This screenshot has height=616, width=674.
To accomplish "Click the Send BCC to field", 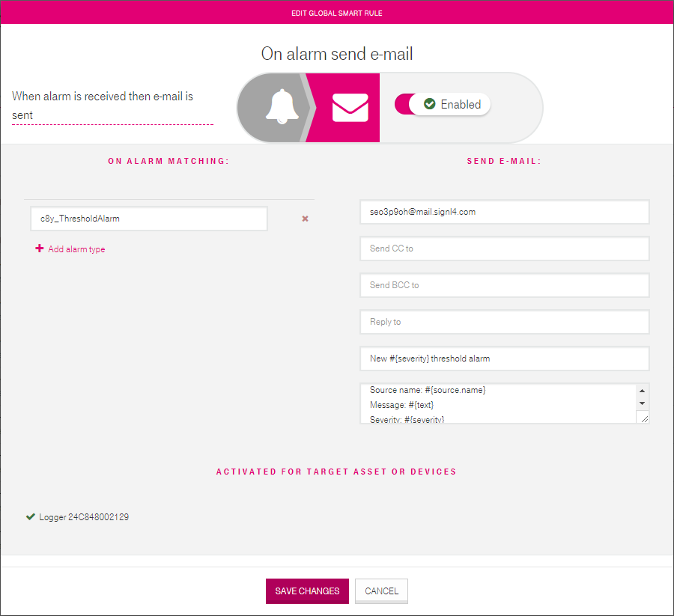I will [x=504, y=285].
